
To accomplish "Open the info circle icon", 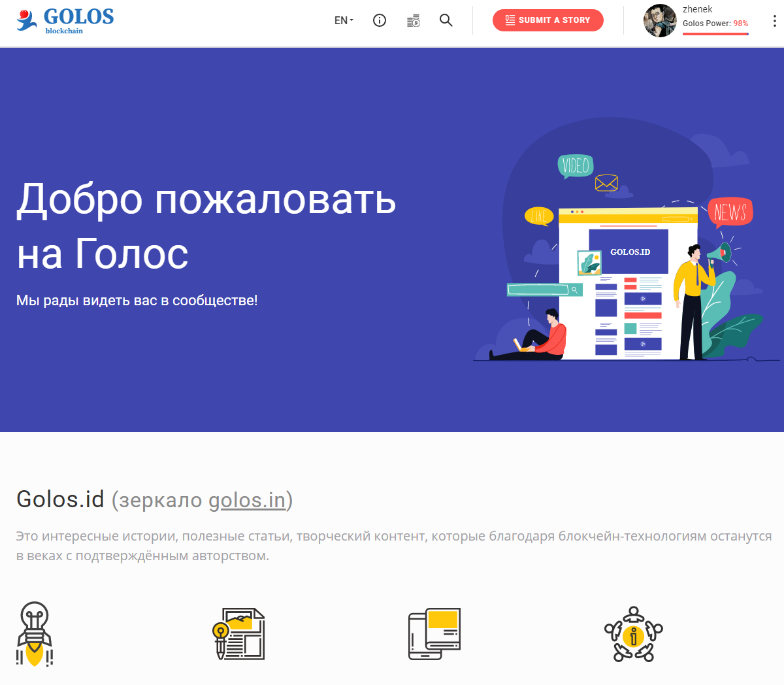I will (380, 20).
